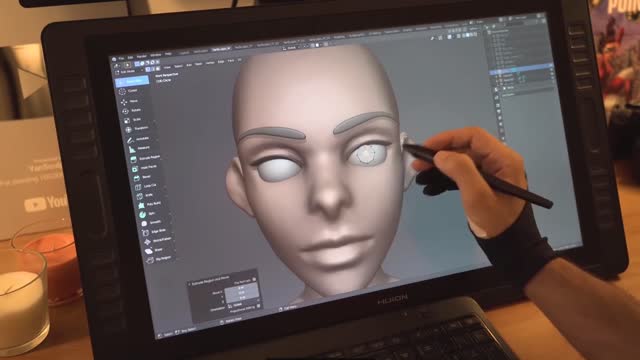
Task: Toggle Flip Normals checkbox in Extrude panel
Action: click(x=254, y=279)
